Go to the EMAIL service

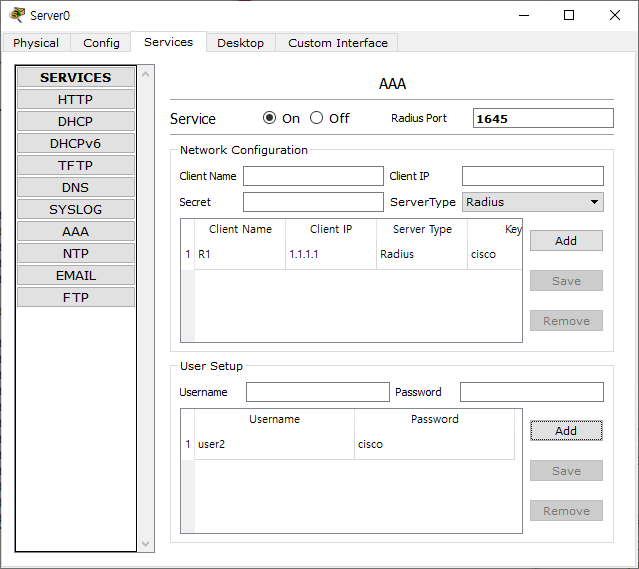(x=76, y=276)
